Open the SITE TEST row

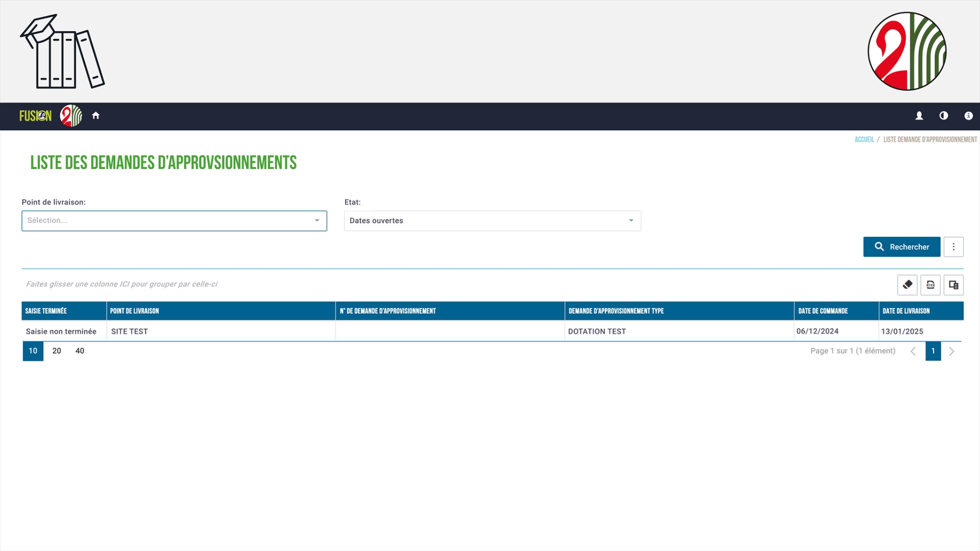pos(130,331)
